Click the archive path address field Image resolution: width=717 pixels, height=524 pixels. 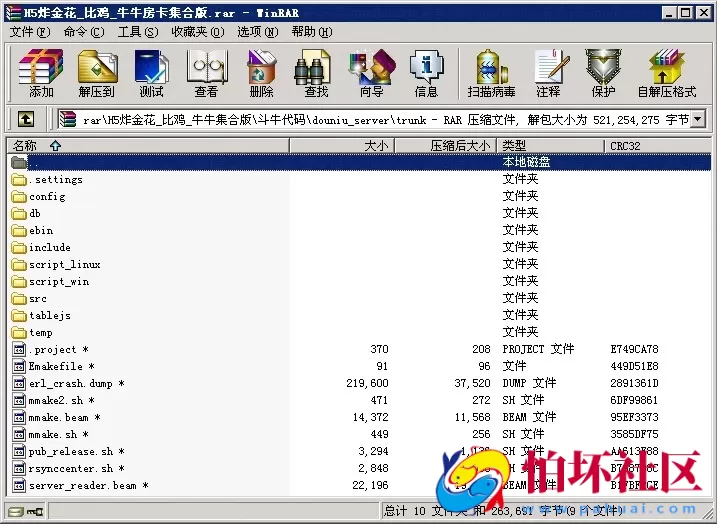(x=373, y=120)
